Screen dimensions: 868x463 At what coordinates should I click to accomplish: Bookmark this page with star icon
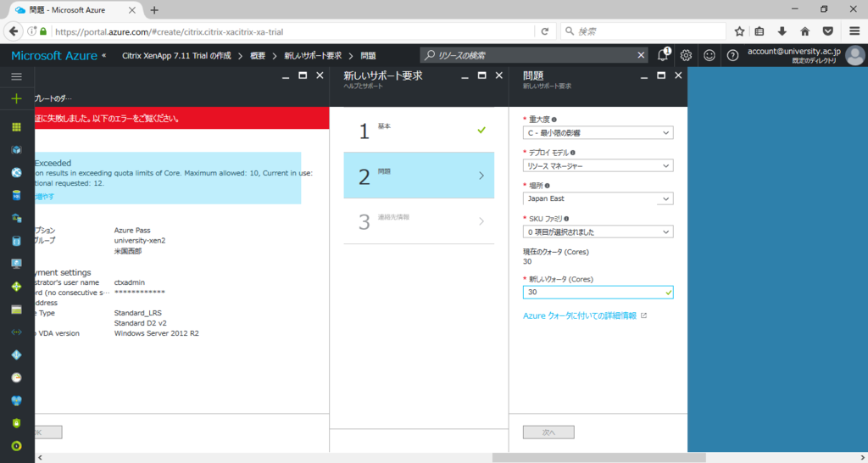click(x=739, y=31)
